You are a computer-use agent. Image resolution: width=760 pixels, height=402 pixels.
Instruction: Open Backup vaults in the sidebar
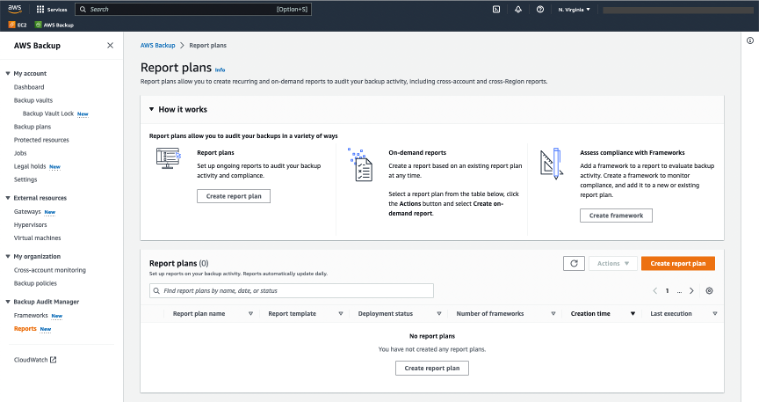pyautogui.click(x=33, y=100)
